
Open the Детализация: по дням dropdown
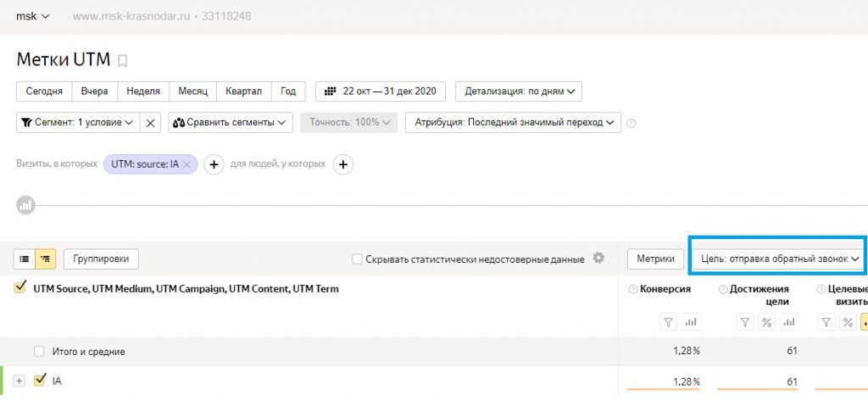coord(518,91)
